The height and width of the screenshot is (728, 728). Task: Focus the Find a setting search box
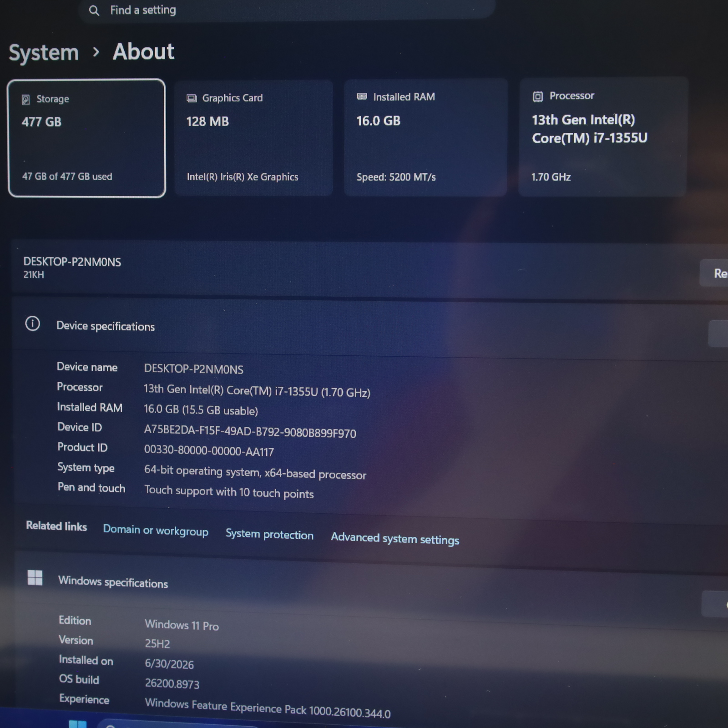(287, 10)
